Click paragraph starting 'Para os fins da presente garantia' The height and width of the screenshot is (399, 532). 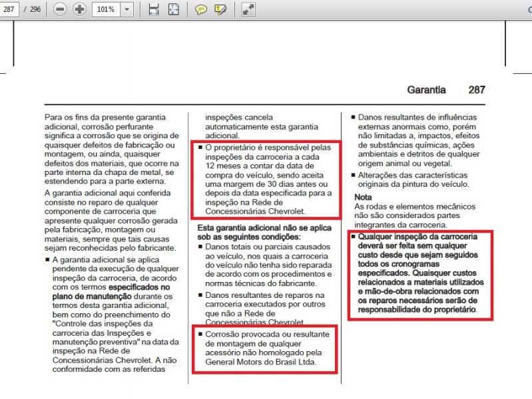[x=112, y=149]
